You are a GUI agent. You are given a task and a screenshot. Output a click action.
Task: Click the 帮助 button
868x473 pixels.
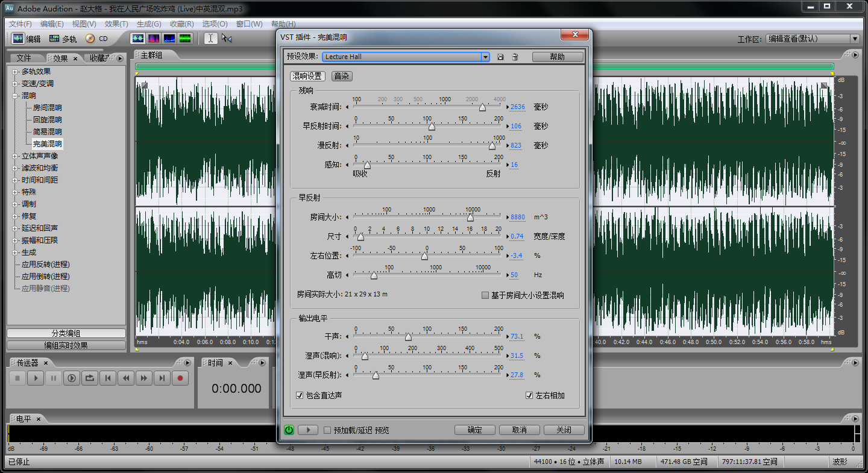coord(558,57)
